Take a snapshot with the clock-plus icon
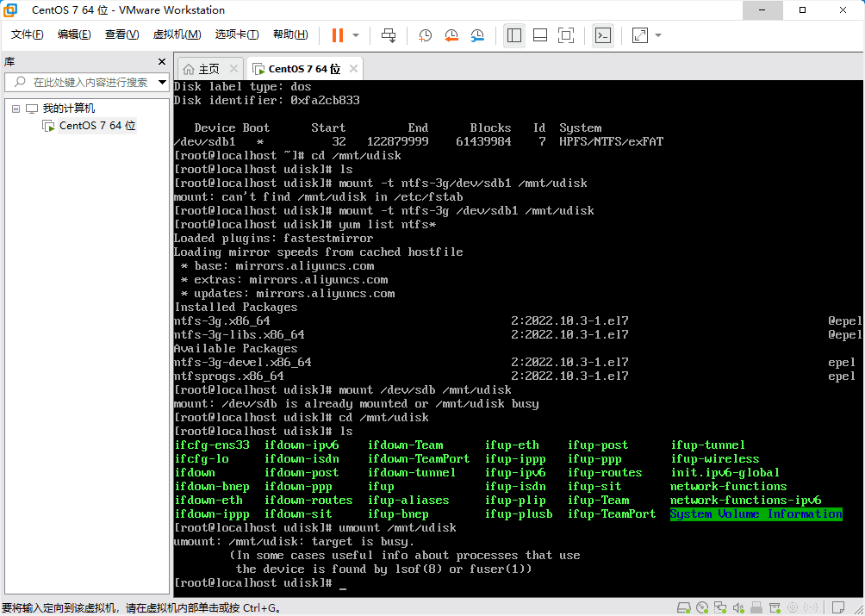Screen dimensions: 865x616 pyautogui.click(x=425, y=35)
